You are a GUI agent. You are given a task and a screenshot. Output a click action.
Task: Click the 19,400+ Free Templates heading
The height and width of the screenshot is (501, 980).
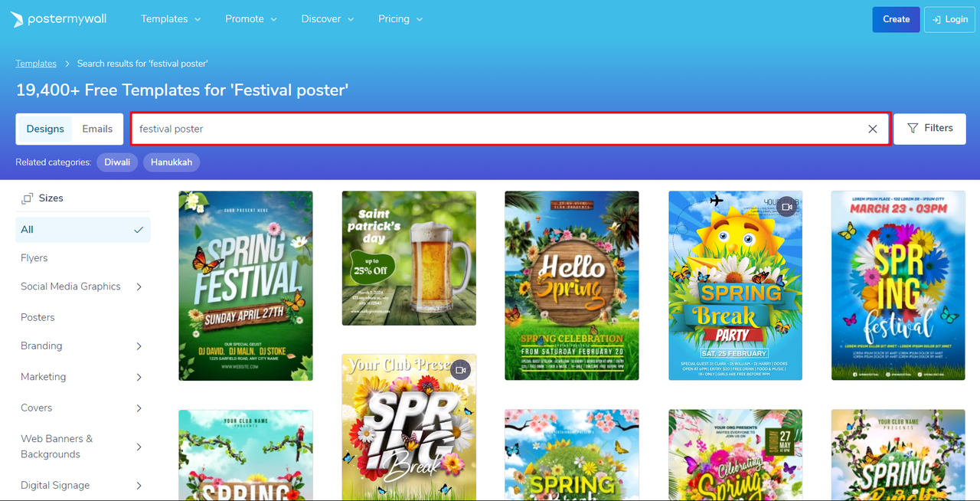coord(182,90)
